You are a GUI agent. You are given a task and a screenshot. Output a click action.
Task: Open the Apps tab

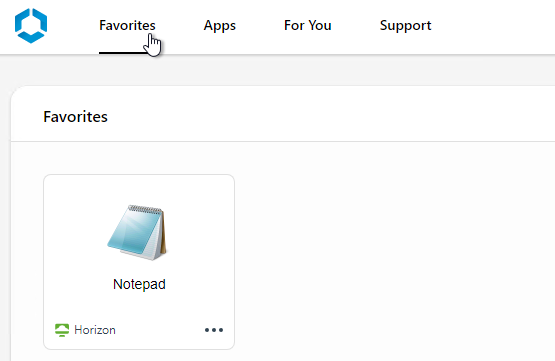pyautogui.click(x=219, y=25)
